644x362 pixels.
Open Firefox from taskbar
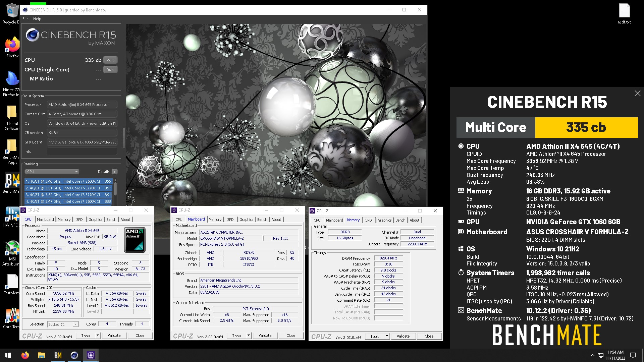point(25,355)
